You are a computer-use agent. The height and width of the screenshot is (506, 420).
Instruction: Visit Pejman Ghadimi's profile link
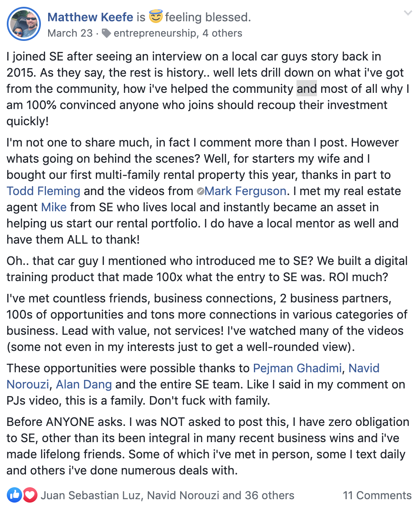(297, 368)
